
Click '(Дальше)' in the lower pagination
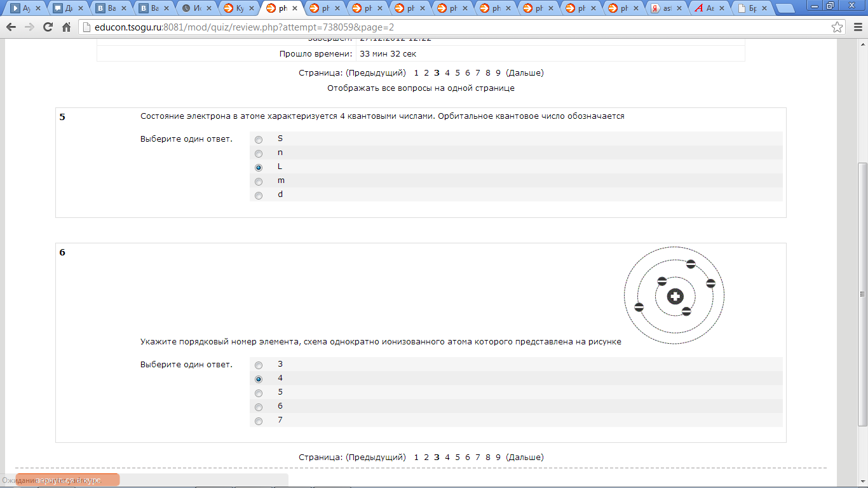click(525, 457)
